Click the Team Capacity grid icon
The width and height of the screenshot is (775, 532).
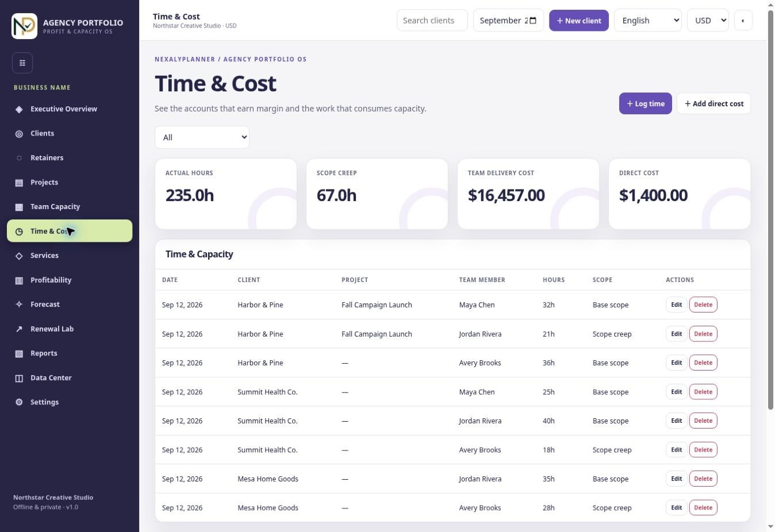point(19,207)
